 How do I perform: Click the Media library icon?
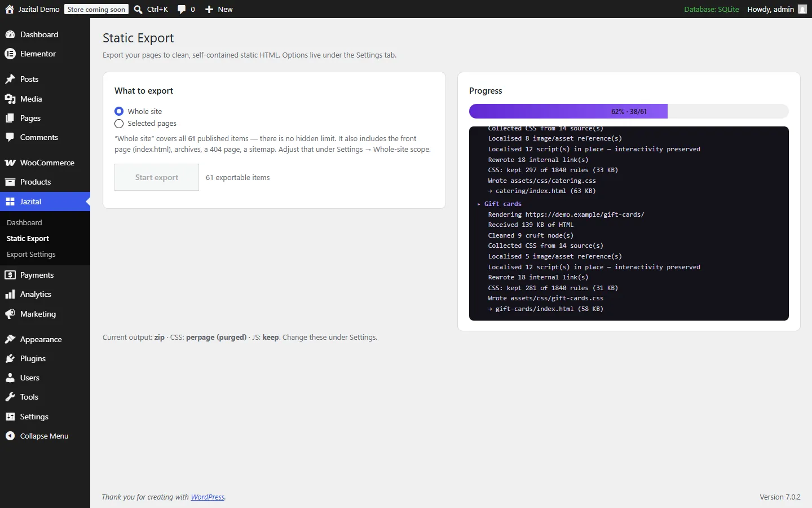10,99
